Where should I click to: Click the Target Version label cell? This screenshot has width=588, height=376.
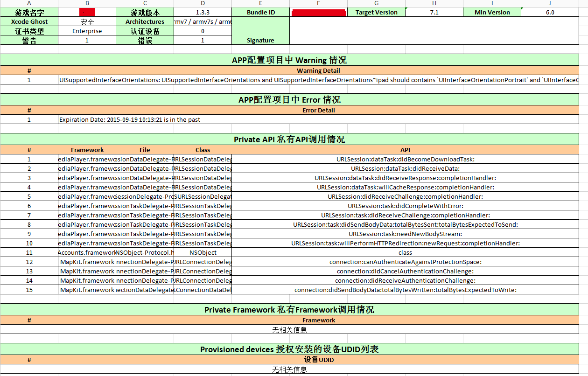(x=376, y=12)
